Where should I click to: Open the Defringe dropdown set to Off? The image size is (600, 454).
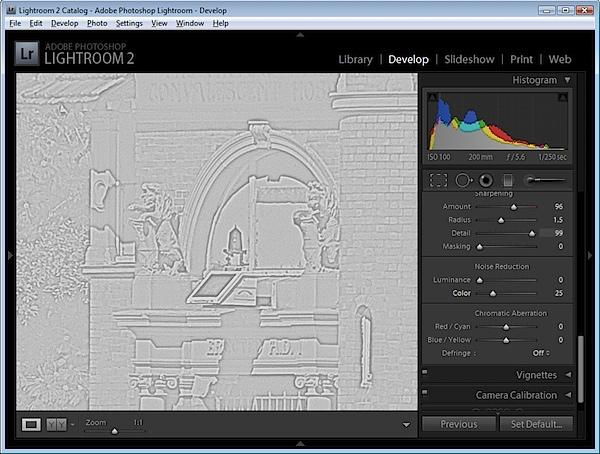(x=541, y=353)
